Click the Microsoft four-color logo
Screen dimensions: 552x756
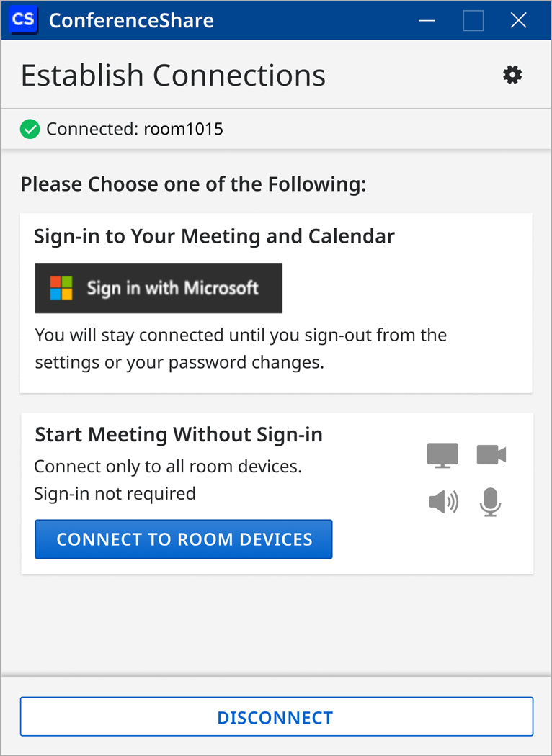tap(61, 288)
